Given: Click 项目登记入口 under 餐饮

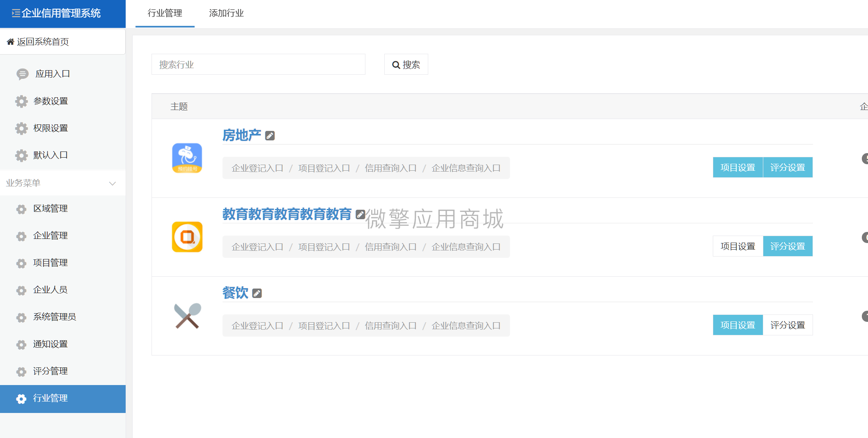Looking at the screenshot, I should click(x=324, y=326).
